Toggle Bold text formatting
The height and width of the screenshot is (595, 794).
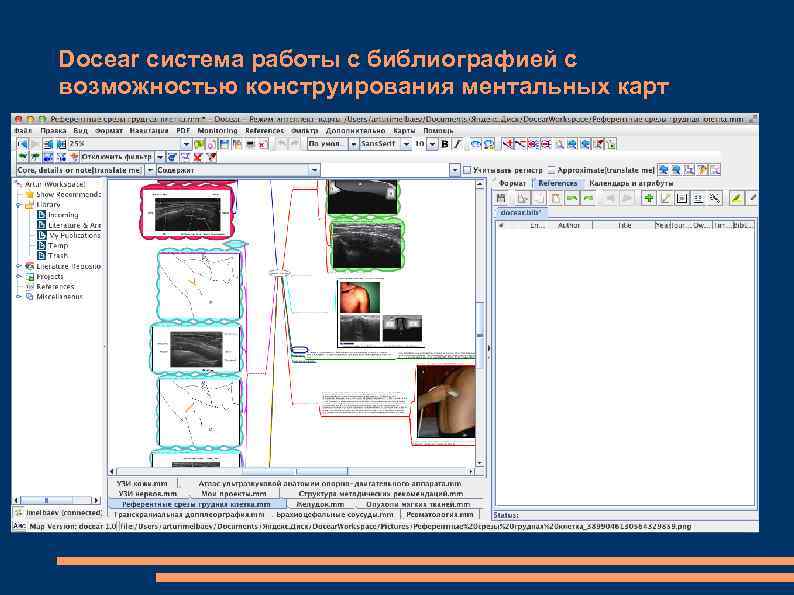coord(445,144)
